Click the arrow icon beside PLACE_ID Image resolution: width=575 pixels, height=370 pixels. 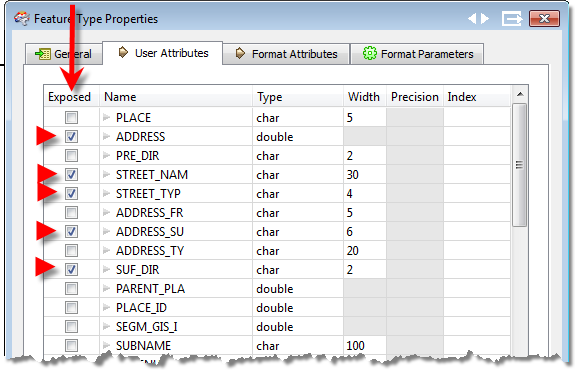point(107,308)
